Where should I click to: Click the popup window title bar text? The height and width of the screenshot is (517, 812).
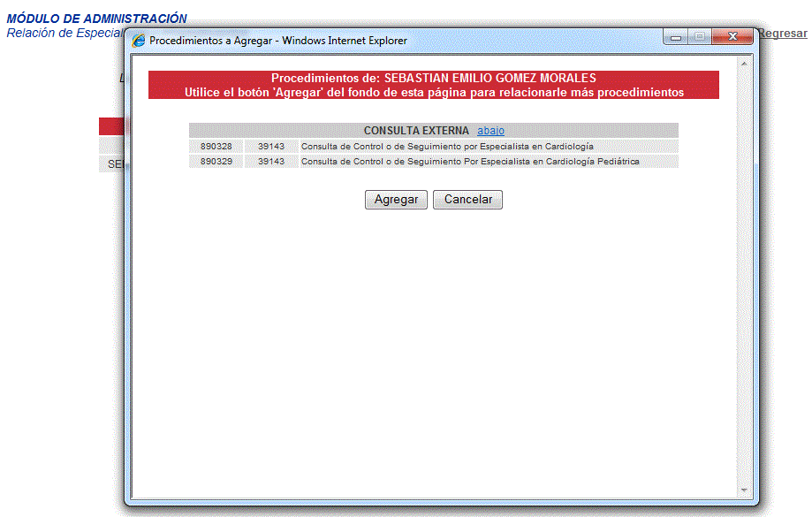coord(278,41)
